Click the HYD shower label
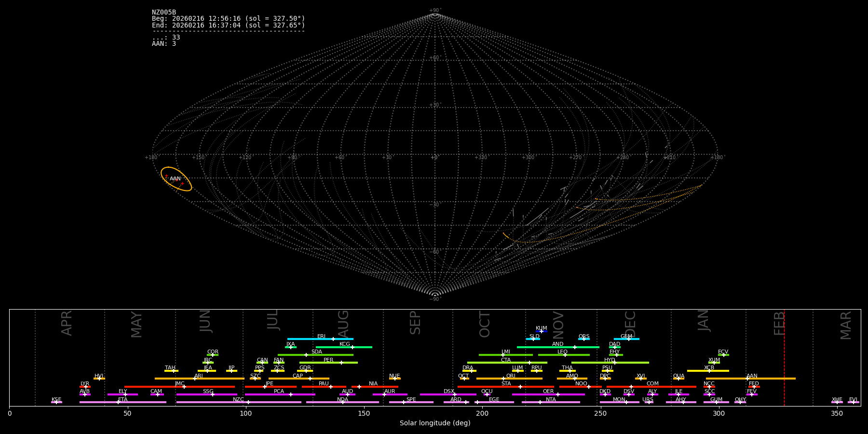868x434 pixels. (610, 360)
